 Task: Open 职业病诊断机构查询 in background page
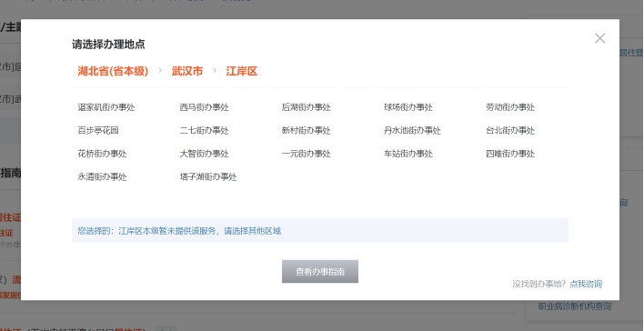tap(575, 306)
